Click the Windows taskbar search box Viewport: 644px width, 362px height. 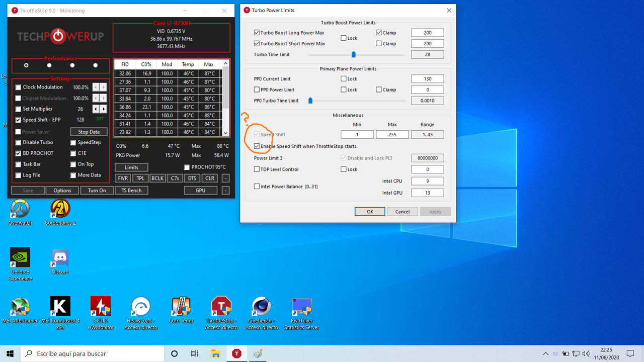coord(92,353)
